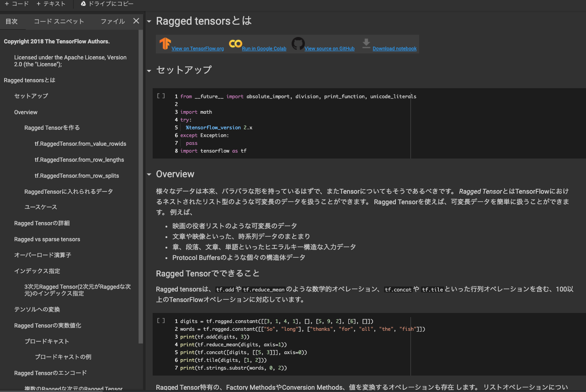Click the Protocol Buffers bullet text
The width and height of the screenshot is (586, 392).
click(239, 258)
